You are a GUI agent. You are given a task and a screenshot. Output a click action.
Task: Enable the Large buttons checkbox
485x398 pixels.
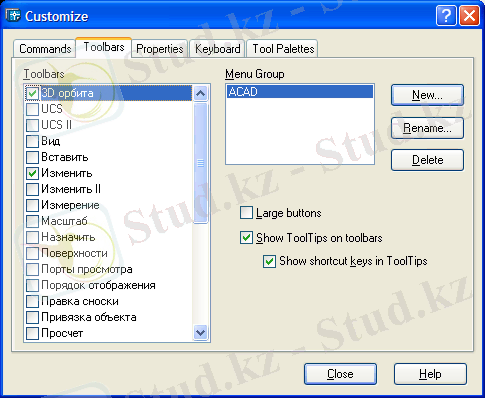click(246, 213)
